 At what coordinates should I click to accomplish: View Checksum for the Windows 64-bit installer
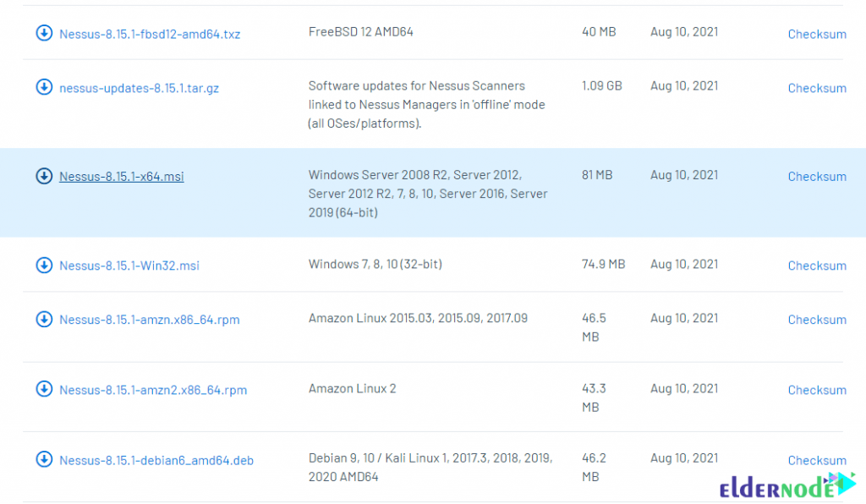pos(817,176)
